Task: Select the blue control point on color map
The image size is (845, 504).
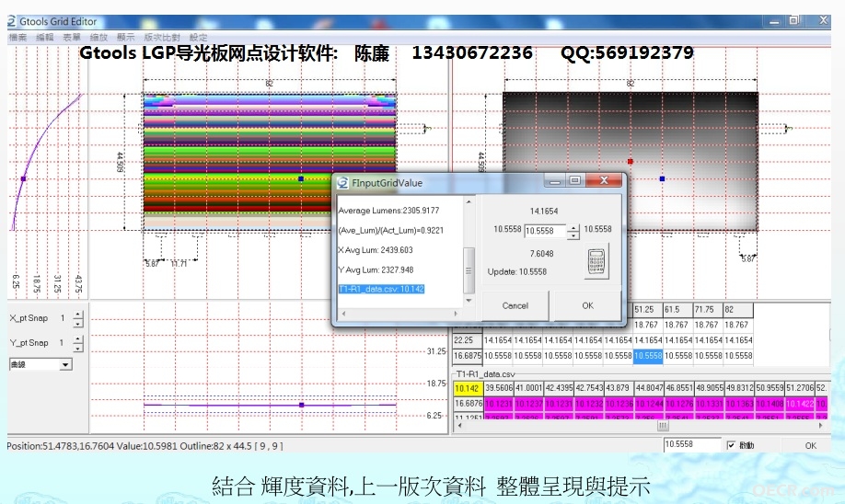Action: (x=301, y=178)
